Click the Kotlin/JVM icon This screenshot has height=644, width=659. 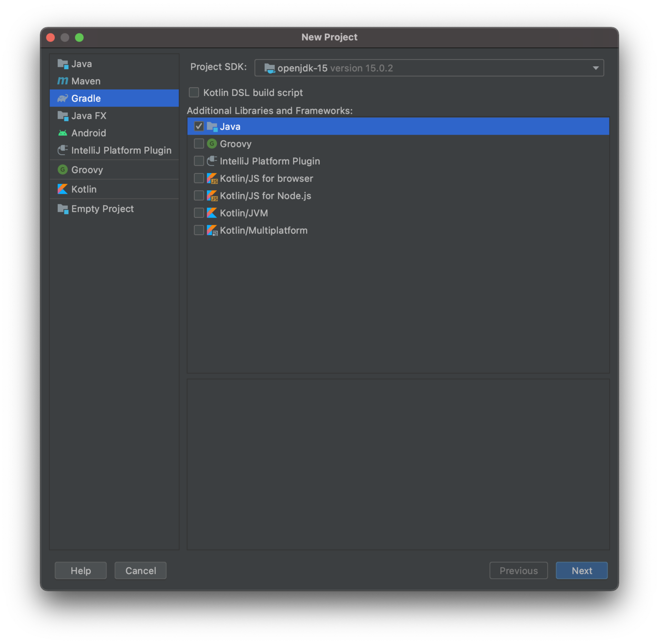[212, 213]
